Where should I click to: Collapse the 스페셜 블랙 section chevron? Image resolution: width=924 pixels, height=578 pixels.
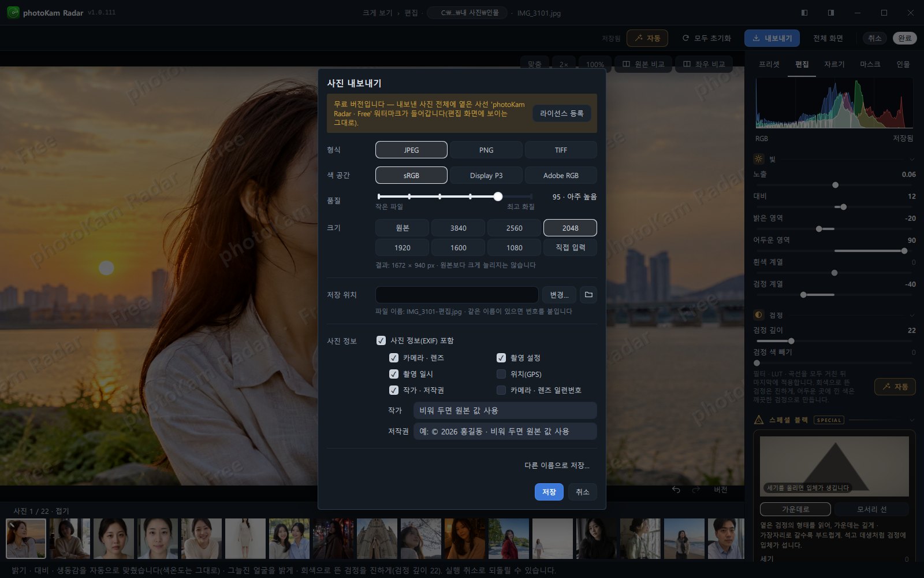point(912,420)
